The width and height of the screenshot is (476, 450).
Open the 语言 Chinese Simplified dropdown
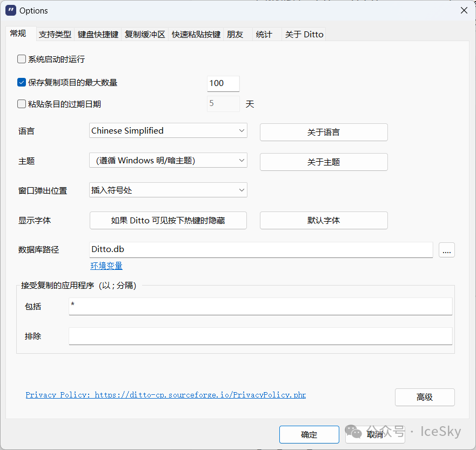coord(168,130)
